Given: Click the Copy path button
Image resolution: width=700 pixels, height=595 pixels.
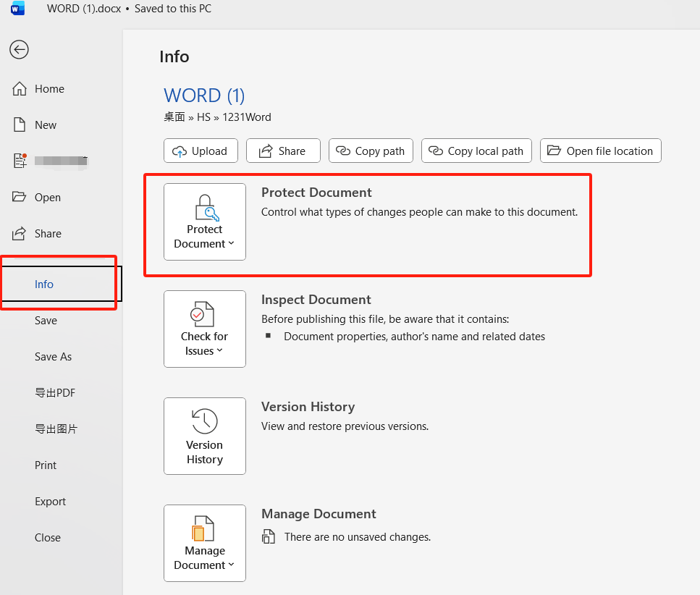Looking at the screenshot, I should coord(371,151).
